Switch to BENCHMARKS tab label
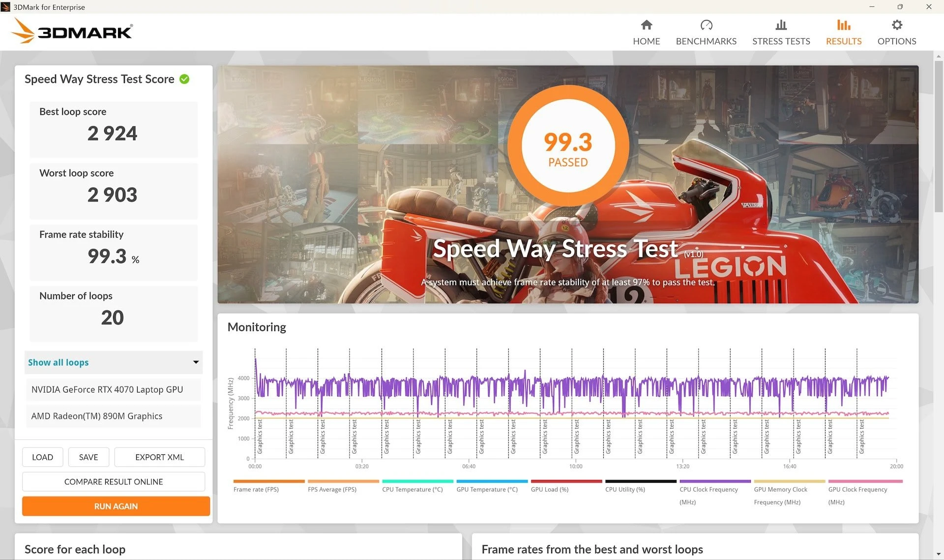The width and height of the screenshot is (944, 560). (x=706, y=41)
